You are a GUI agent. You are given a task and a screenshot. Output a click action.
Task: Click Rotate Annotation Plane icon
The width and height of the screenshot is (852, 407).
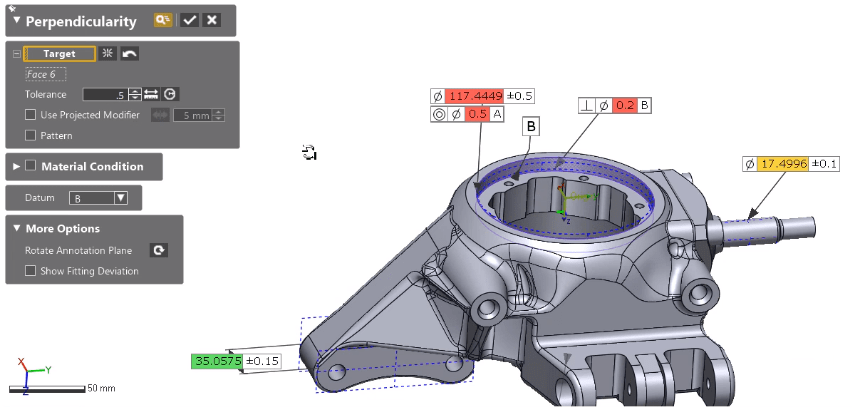pos(158,250)
